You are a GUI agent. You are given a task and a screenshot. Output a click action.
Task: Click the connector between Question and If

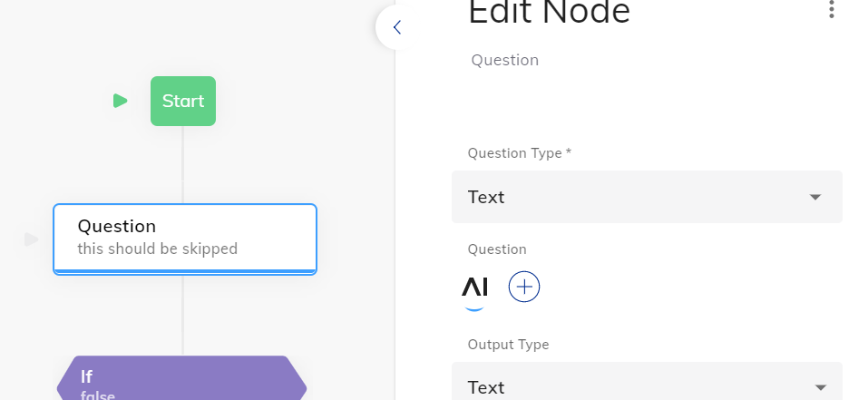[x=182, y=315]
